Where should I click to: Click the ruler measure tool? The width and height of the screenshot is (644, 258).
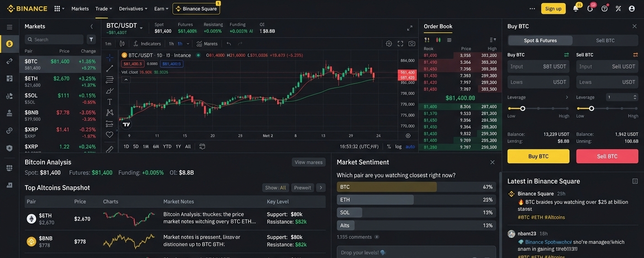pyautogui.click(x=109, y=149)
